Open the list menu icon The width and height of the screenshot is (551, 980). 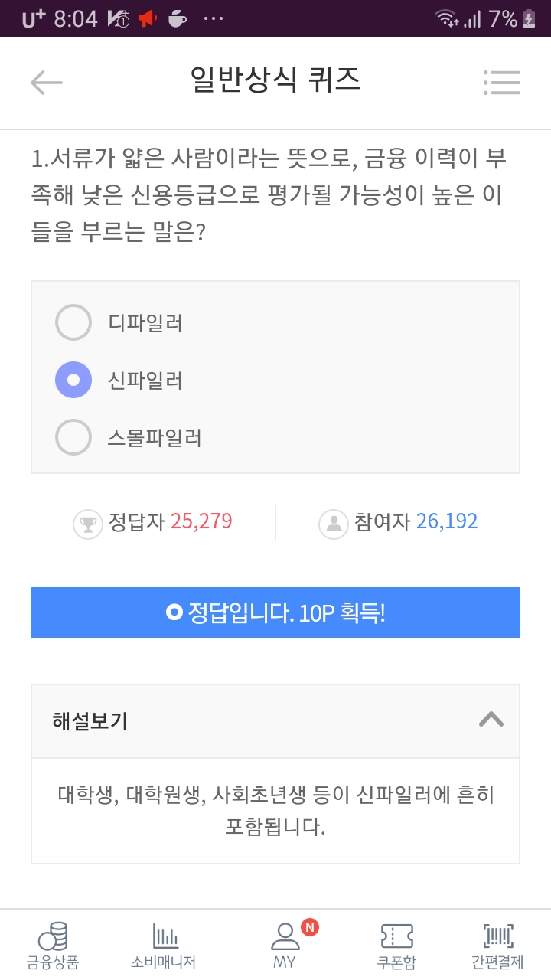point(502,82)
